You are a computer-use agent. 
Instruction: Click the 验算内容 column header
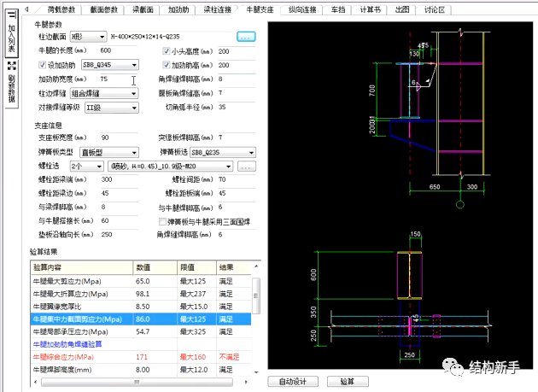point(82,267)
